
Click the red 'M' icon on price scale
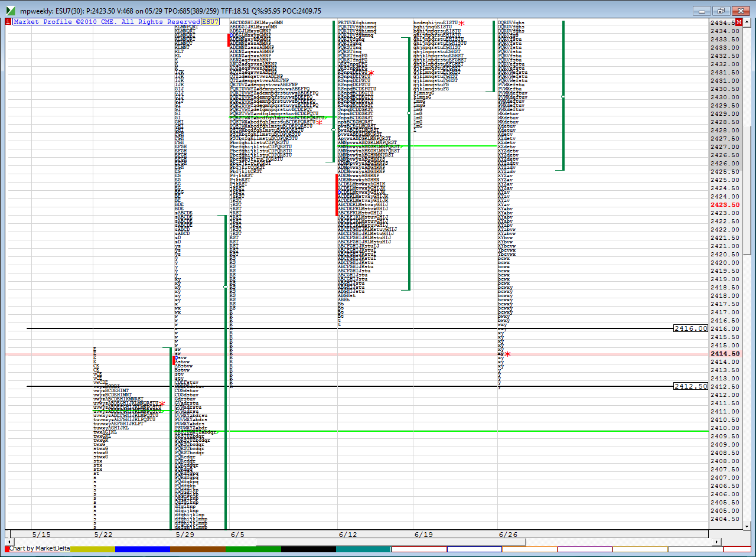coord(738,22)
